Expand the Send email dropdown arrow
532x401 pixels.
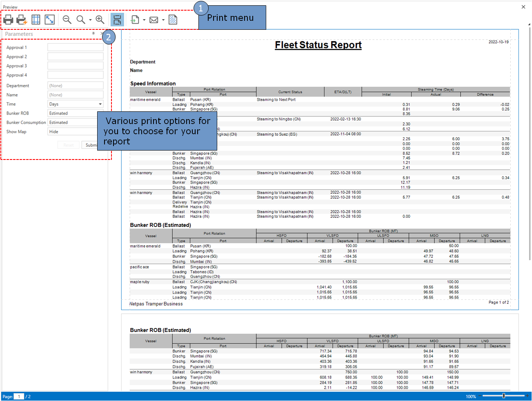(x=163, y=20)
